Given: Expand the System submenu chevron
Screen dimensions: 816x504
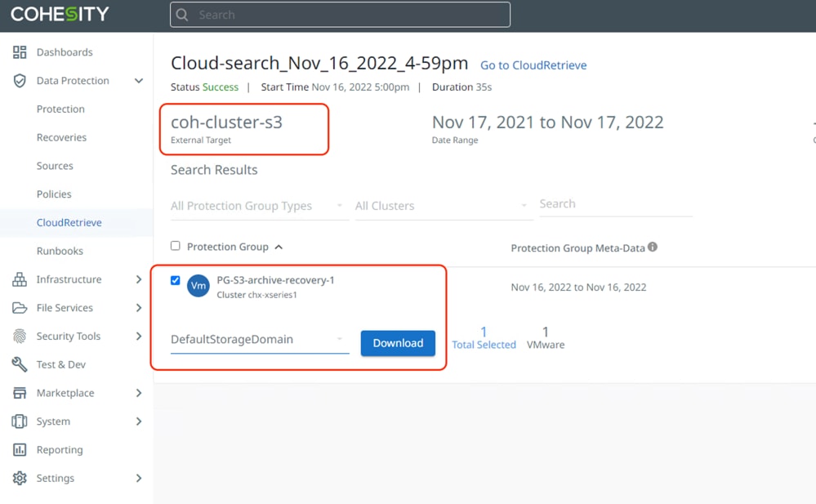Looking at the screenshot, I should 138,421.
